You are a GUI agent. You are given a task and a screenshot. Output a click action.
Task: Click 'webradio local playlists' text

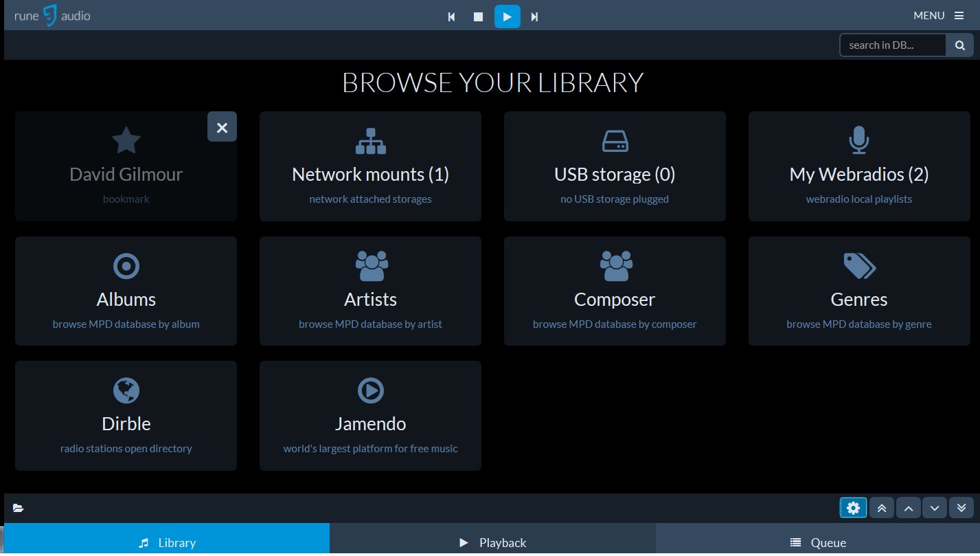pyautogui.click(x=859, y=199)
